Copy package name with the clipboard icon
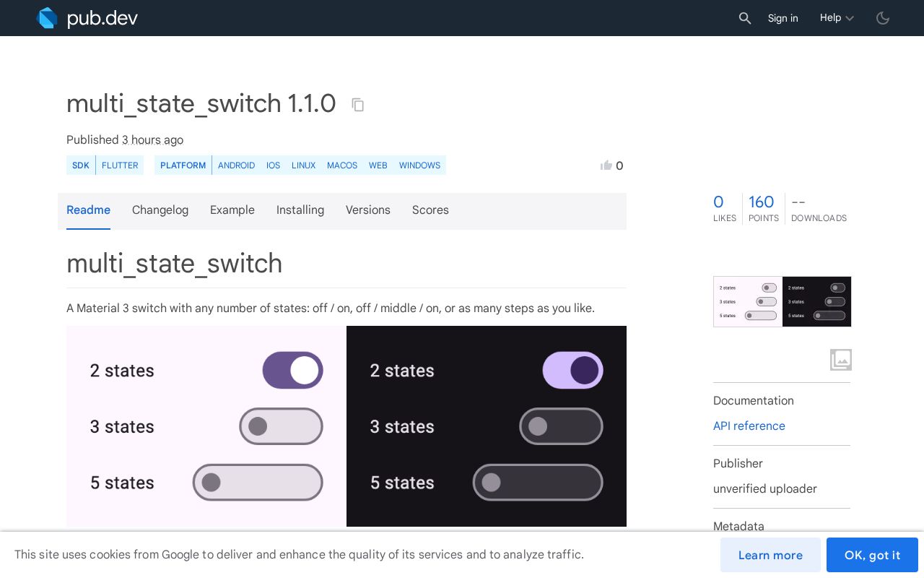This screenshot has height=578, width=924. click(x=358, y=105)
